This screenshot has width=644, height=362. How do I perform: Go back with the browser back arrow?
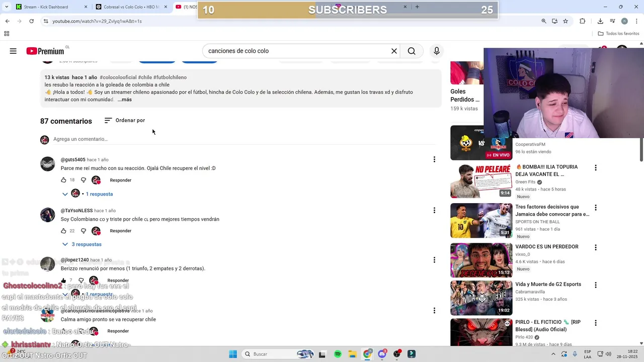click(7, 21)
